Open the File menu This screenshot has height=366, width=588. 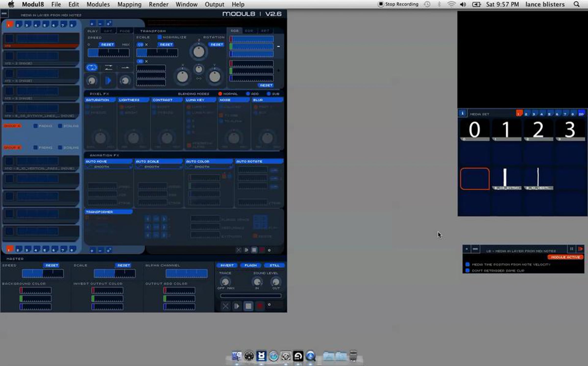(56, 4)
